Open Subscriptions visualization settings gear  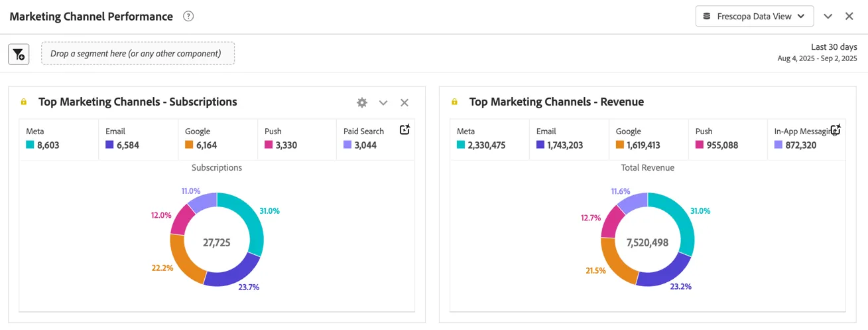(362, 102)
